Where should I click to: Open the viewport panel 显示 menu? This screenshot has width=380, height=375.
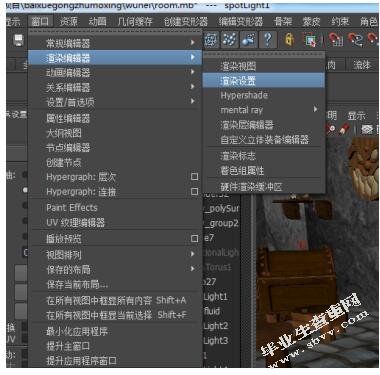pos(357,116)
